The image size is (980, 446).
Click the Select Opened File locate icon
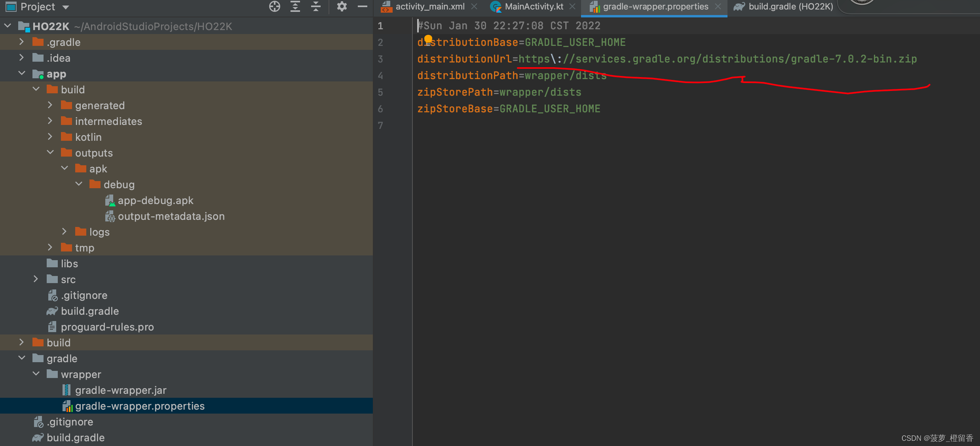tap(274, 7)
